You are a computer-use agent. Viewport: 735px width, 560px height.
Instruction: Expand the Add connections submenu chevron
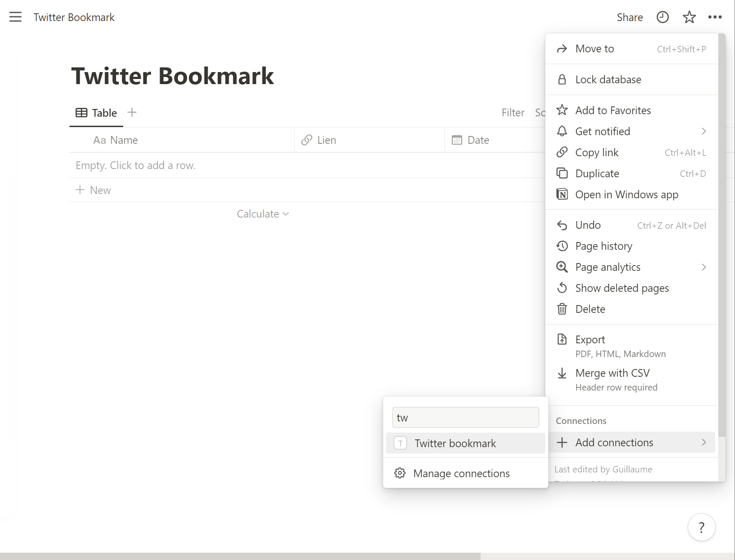tap(704, 442)
